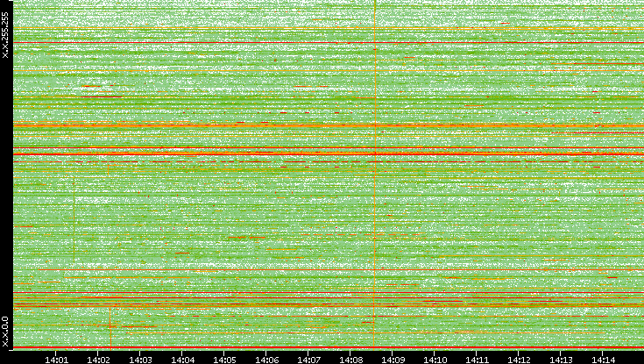The height and width of the screenshot is (364, 644).
Task: Click the x.x.0.0 axis label
Action: click(x=5, y=332)
